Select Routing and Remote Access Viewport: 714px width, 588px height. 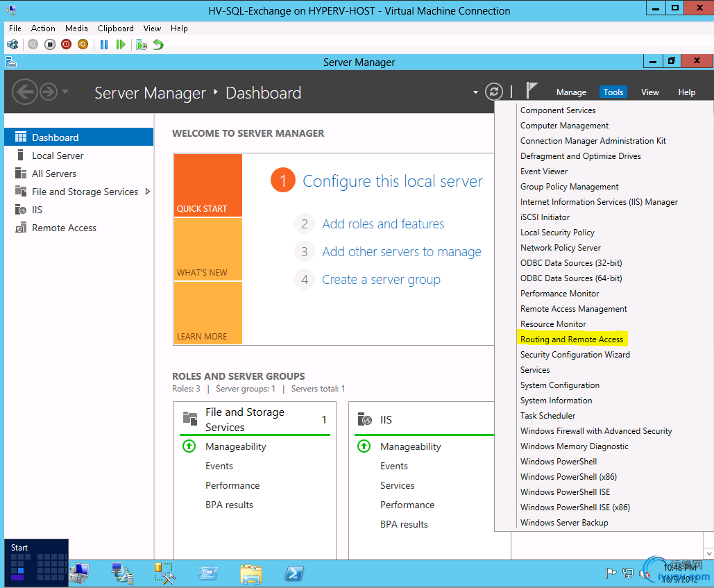[x=572, y=339]
